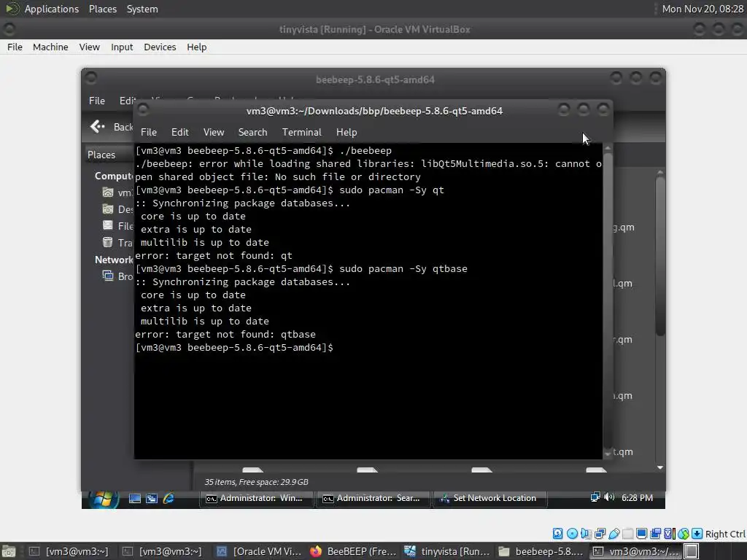
Task: Open VirtualBox hard disk activity indicator
Action: (558, 534)
